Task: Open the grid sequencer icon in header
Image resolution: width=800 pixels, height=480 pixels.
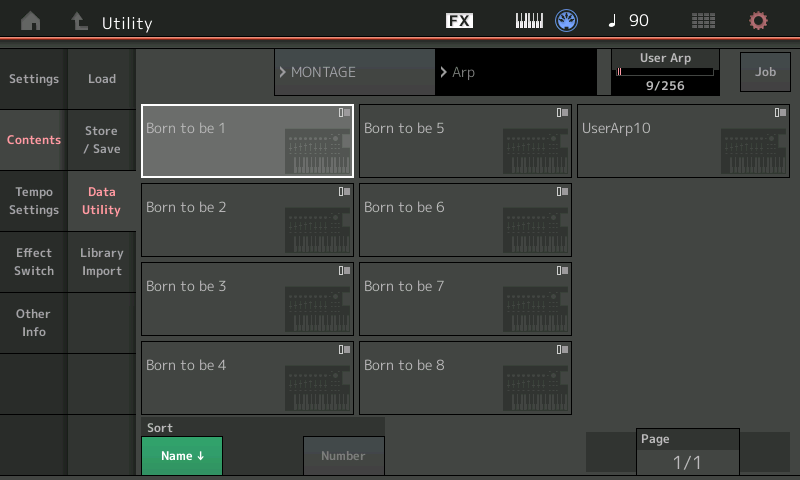Action: coord(703,21)
